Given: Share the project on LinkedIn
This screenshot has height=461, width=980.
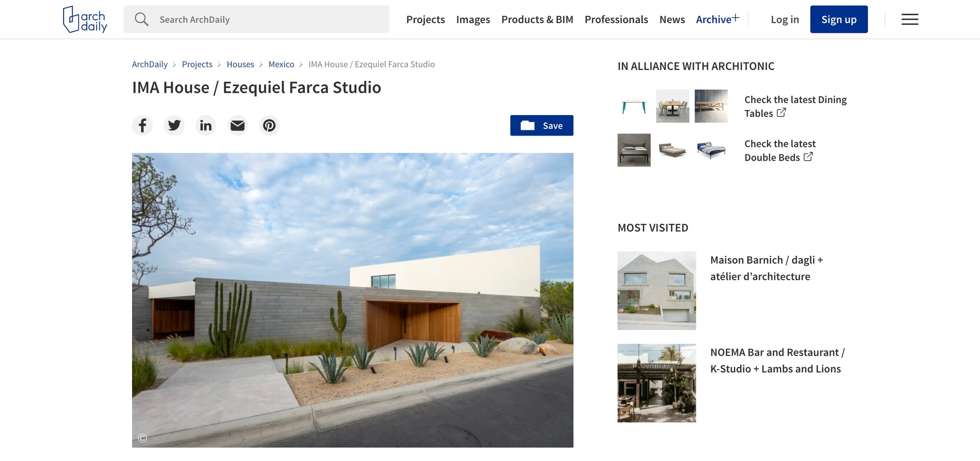Looking at the screenshot, I should 206,125.
